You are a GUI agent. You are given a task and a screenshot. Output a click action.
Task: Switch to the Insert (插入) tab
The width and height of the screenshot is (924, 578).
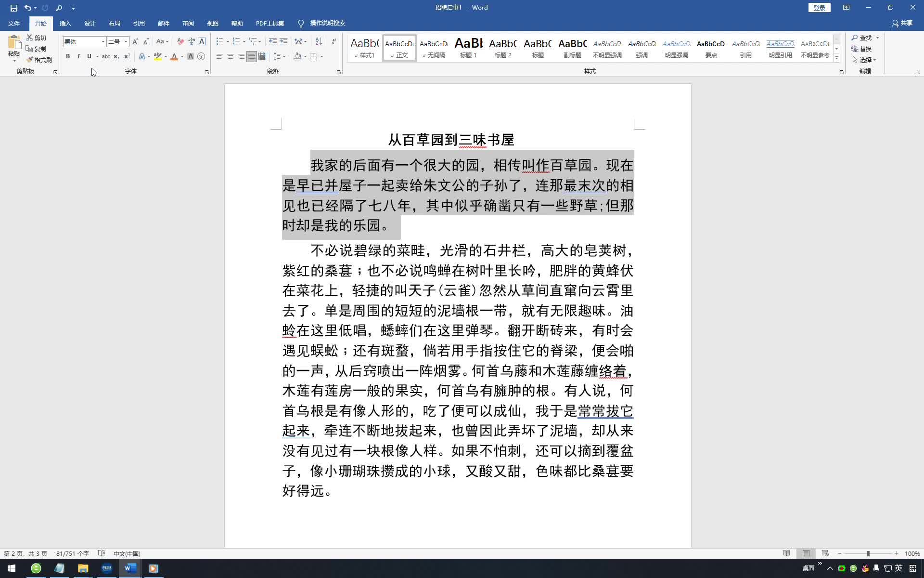pos(65,23)
